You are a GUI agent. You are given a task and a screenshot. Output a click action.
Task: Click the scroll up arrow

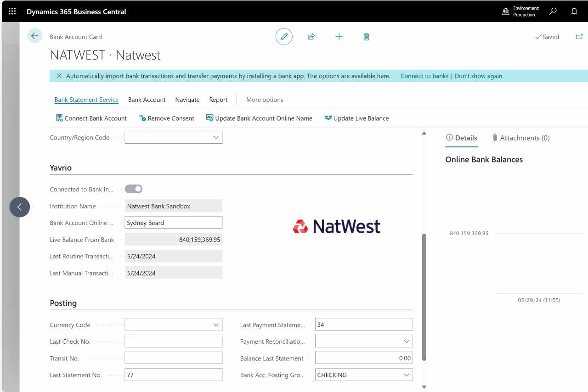click(x=424, y=134)
